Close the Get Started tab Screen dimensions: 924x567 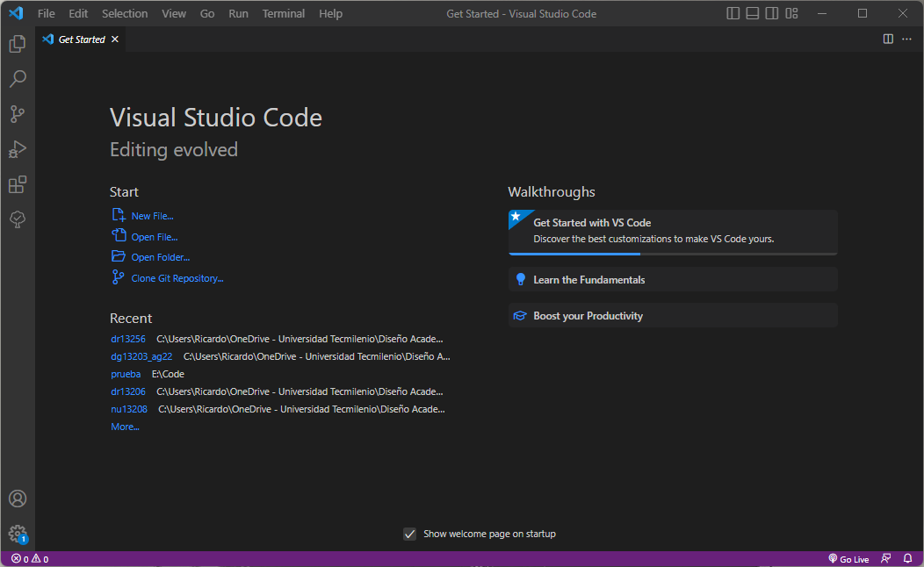point(115,39)
